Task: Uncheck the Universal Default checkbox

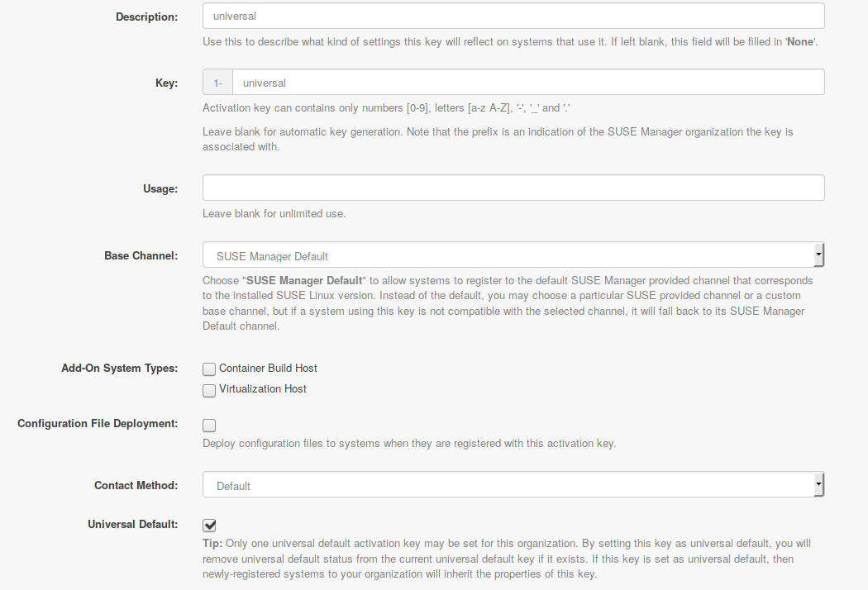Action: (209, 525)
